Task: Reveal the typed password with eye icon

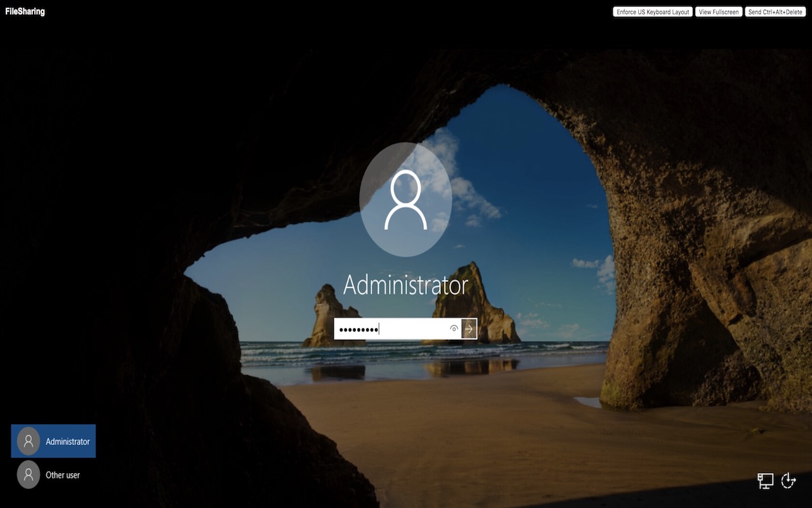Action: [x=454, y=328]
